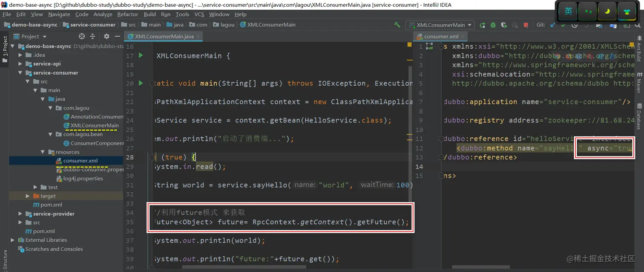The image size is (644, 272).
Task: Select AnnotationConsumer class in tree
Action: tap(94, 117)
